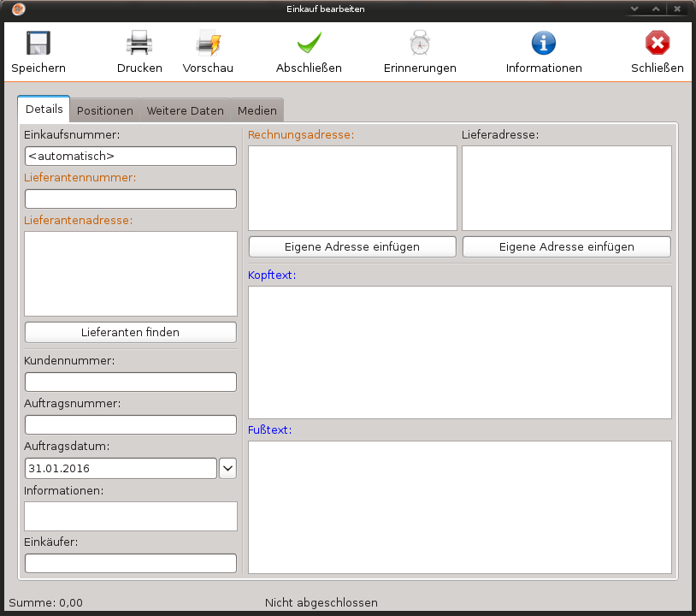Click into the Kopftext text area
Screen dimensions: 696x616
pos(459,352)
